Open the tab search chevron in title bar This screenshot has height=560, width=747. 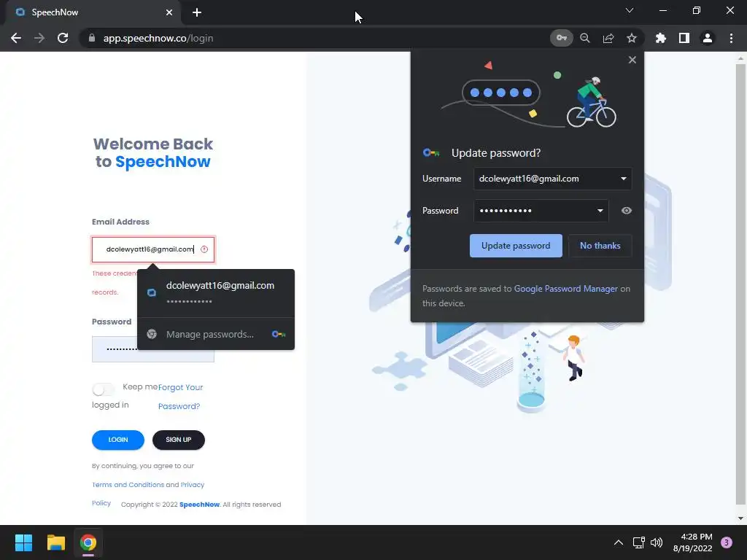point(630,10)
